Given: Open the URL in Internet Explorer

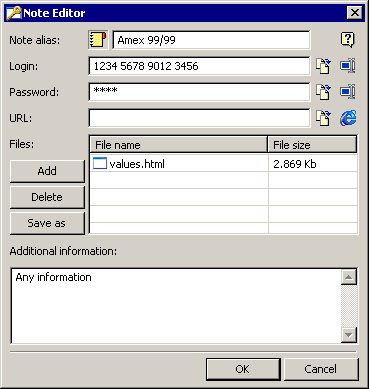Looking at the screenshot, I should (x=348, y=118).
